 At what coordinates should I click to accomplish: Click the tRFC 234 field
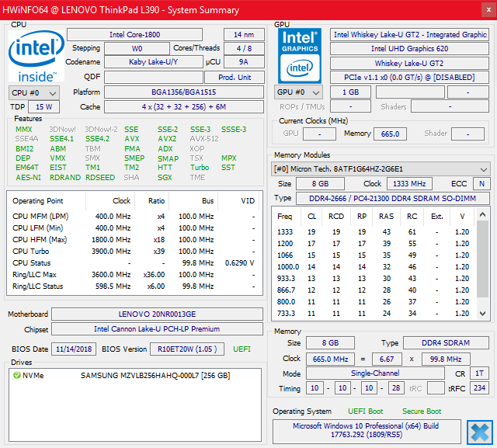tap(479, 387)
